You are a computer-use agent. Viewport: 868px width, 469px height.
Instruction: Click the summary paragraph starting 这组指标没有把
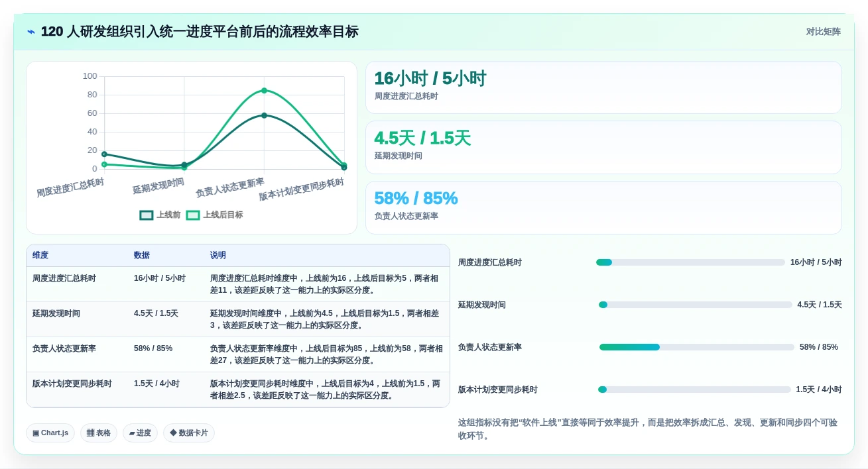(648, 429)
